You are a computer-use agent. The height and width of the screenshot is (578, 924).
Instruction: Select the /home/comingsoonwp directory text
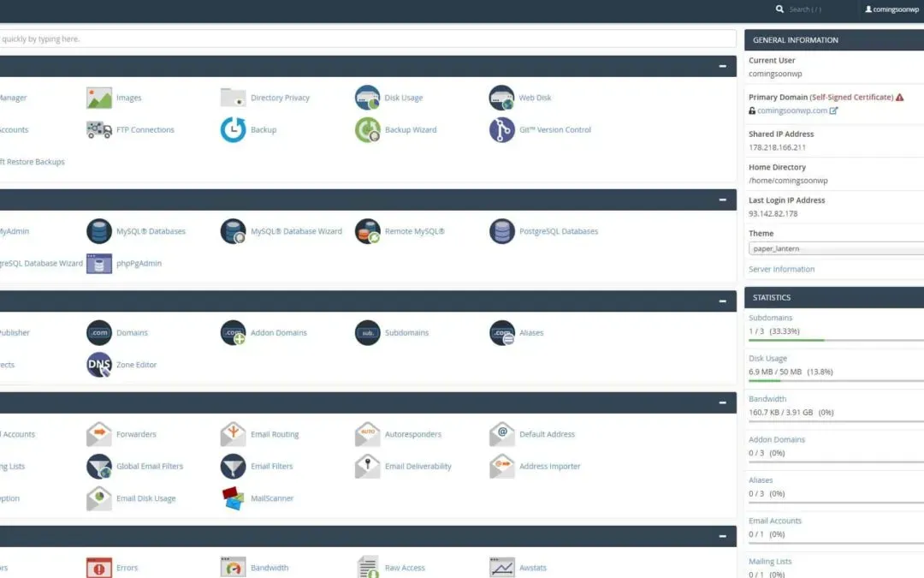[x=788, y=181]
